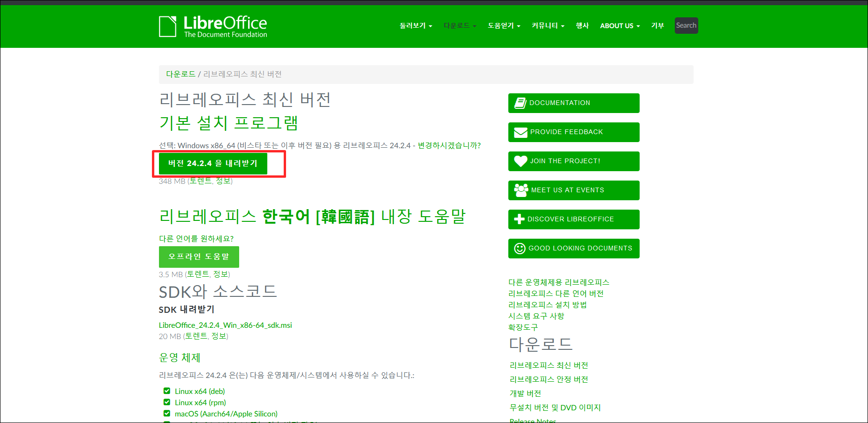The width and height of the screenshot is (868, 423).
Task: Open the 커뮤니티 dropdown menu
Action: 548,26
